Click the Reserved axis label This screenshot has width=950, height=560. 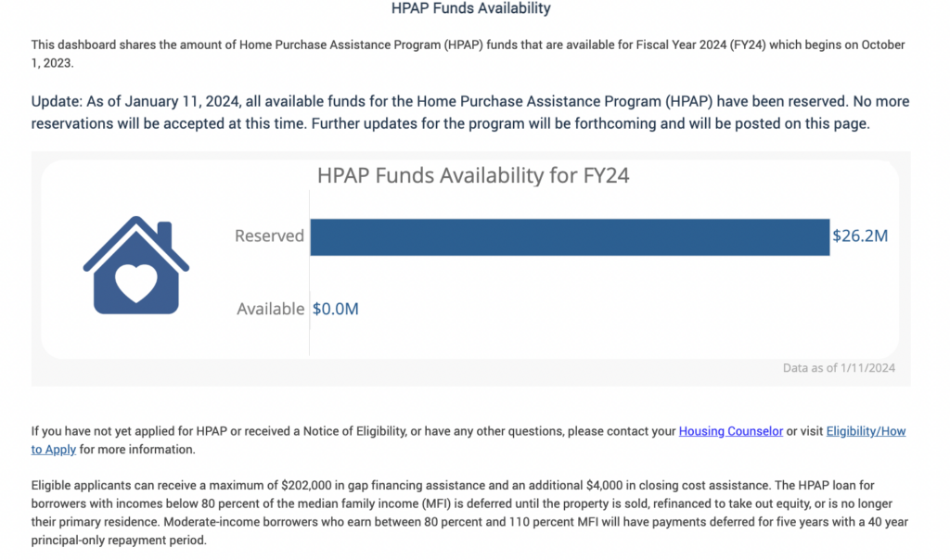269,235
